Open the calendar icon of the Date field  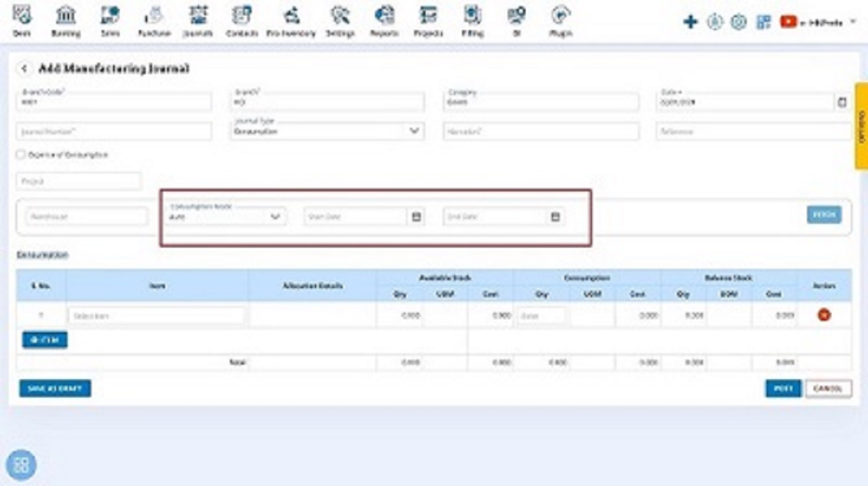point(842,102)
